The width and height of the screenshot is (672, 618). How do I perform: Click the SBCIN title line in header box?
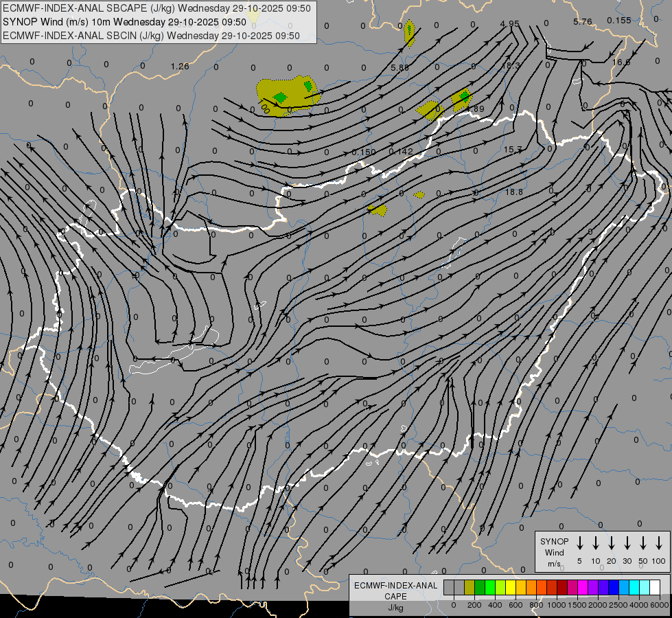point(151,36)
